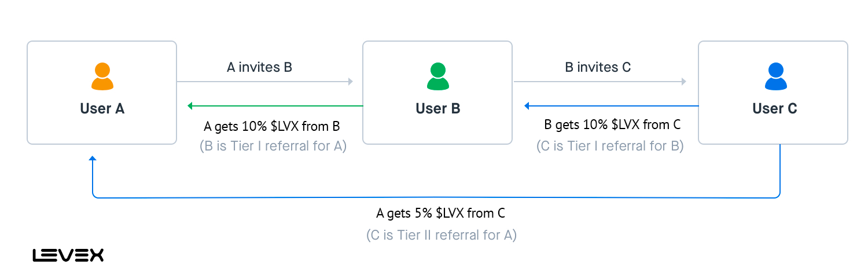This screenshot has height=279, width=868.
Task: Click "A gets 5% $LVX from C" label
Action: [440, 214]
